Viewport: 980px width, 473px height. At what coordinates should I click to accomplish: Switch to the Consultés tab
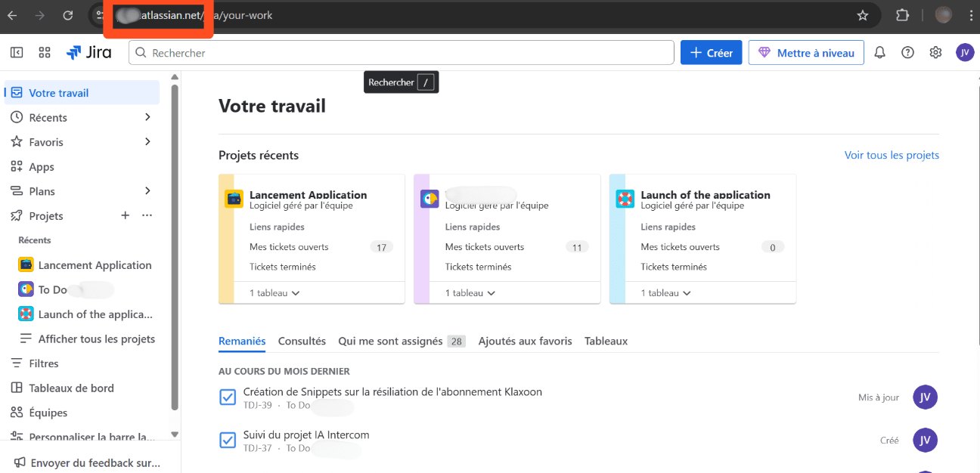(302, 342)
